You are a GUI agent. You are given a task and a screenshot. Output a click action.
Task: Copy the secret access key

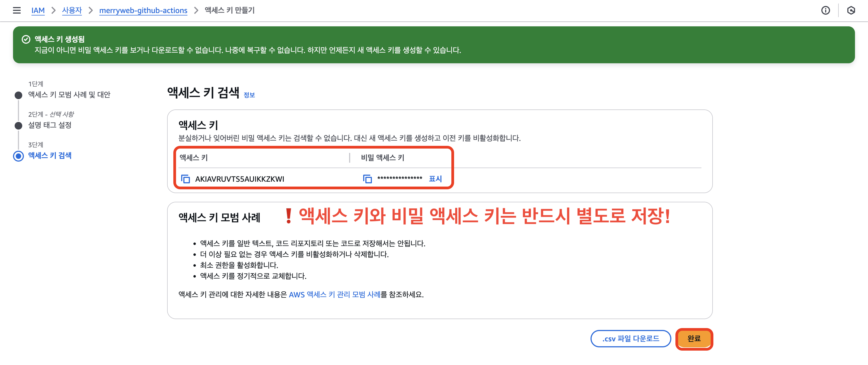[x=367, y=179]
